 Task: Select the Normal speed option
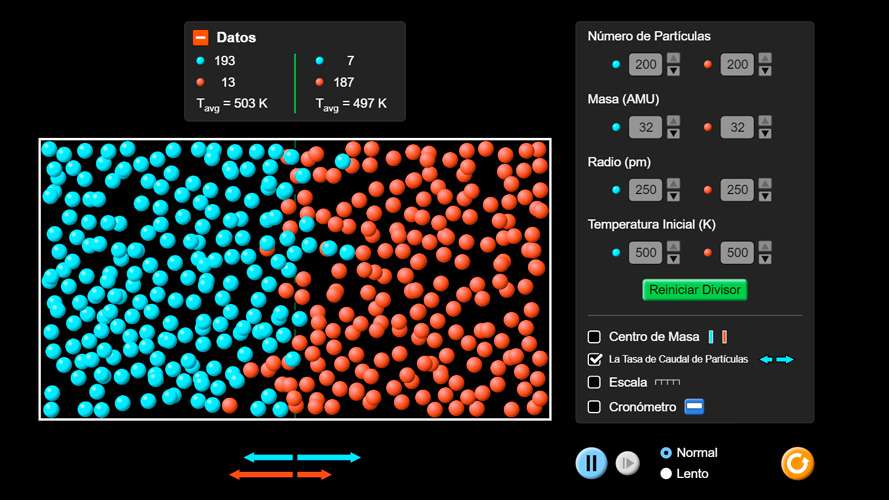tap(666, 453)
